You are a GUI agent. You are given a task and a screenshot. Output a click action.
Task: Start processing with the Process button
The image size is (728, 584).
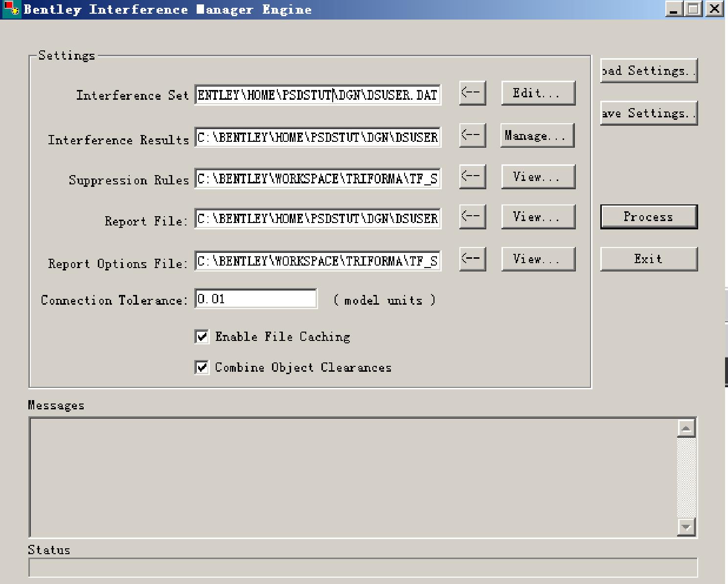pos(649,217)
